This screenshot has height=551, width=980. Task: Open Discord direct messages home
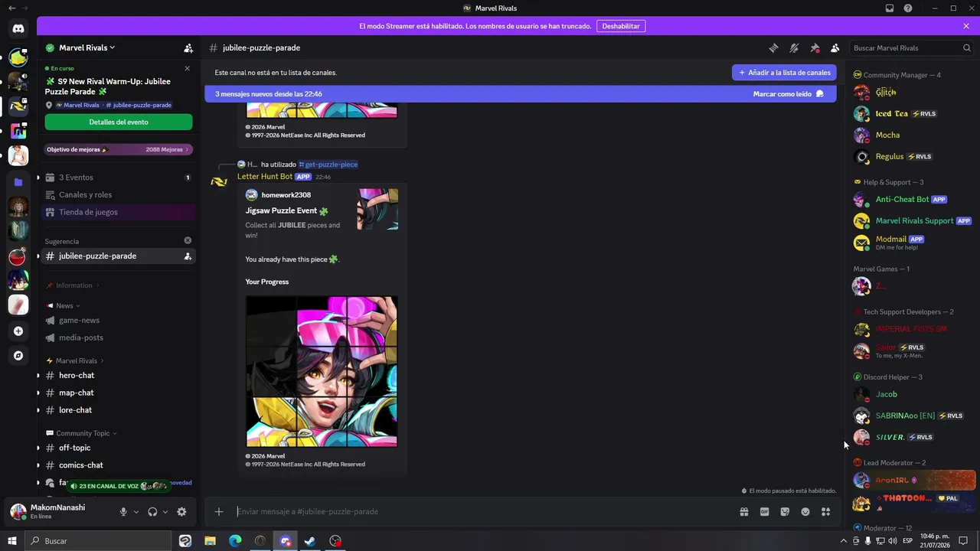point(18,29)
